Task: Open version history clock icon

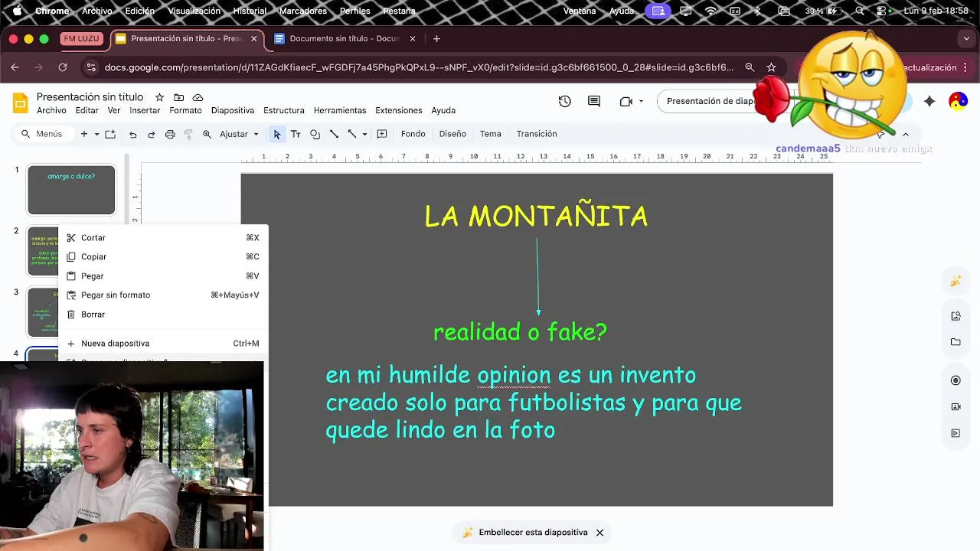Action: point(564,101)
